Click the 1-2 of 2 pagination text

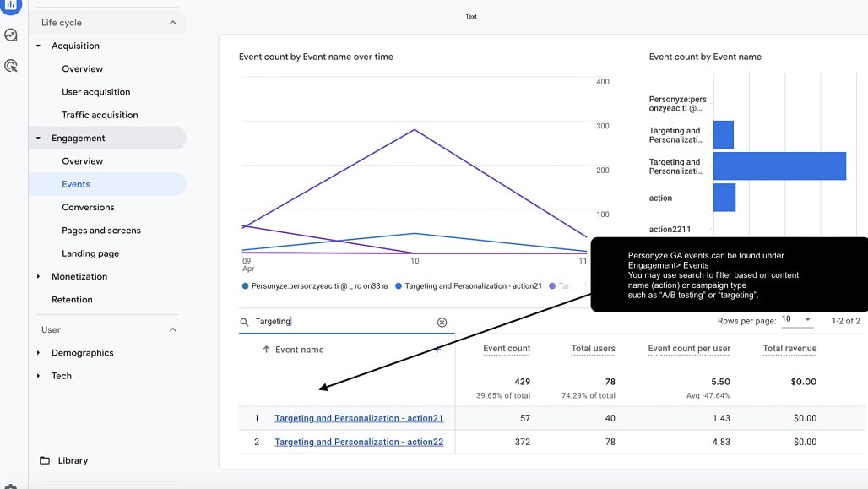coord(845,321)
